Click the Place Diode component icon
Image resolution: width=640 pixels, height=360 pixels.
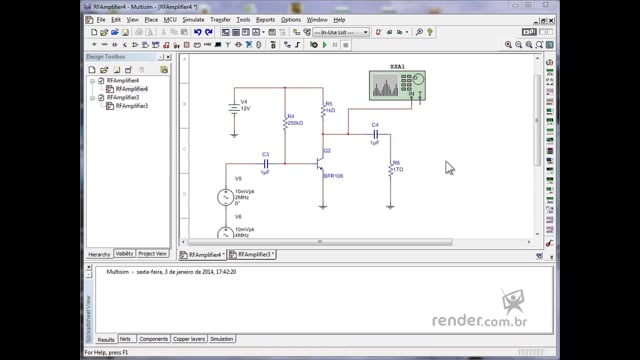click(114, 45)
